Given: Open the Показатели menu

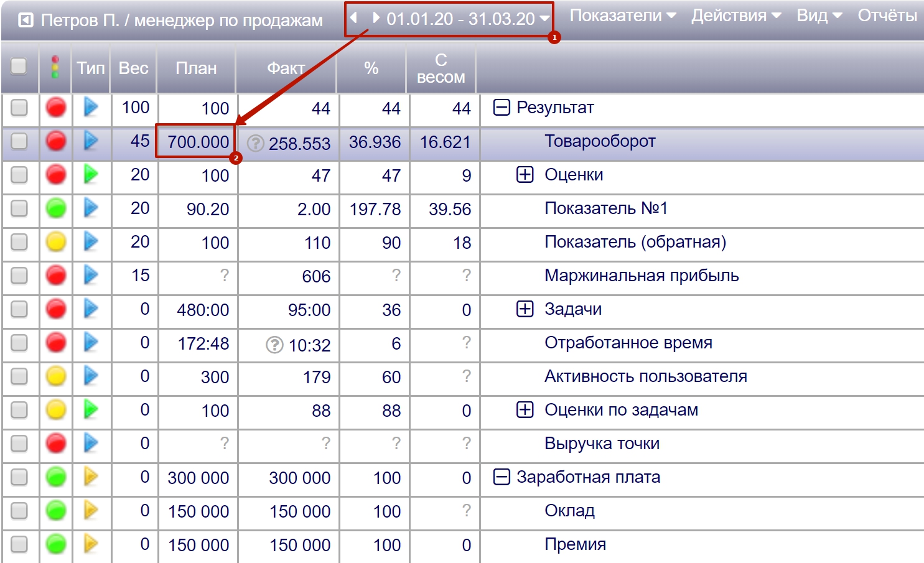Looking at the screenshot, I should click(622, 16).
